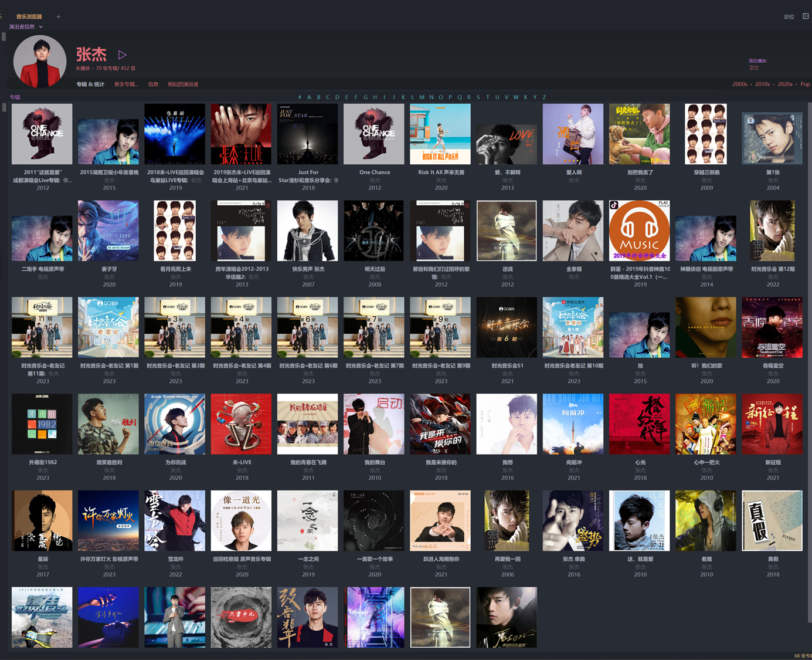The image size is (812, 660).
Task: Open the 更多专辑... tab
Action: pyautogui.click(x=126, y=84)
